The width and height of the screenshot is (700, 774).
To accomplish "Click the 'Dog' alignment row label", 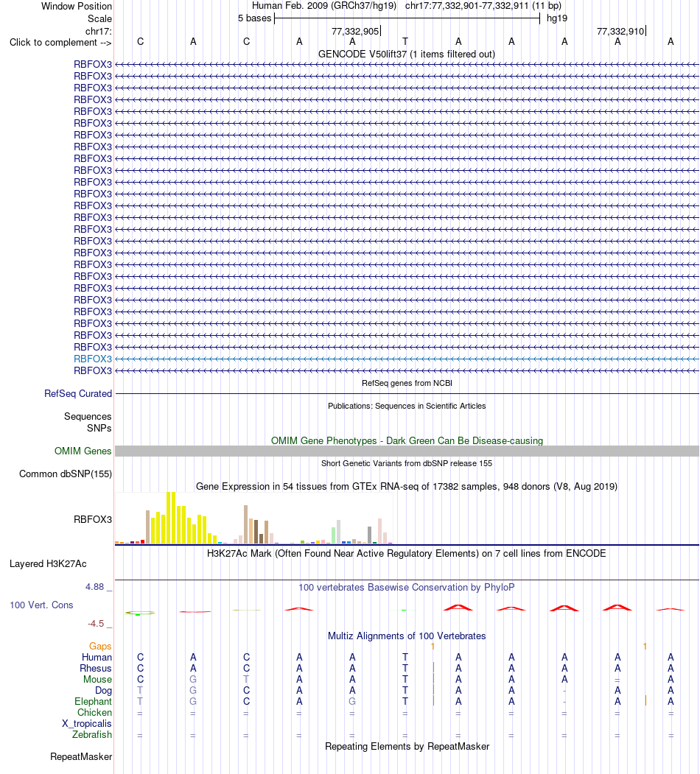I will click(103, 691).
